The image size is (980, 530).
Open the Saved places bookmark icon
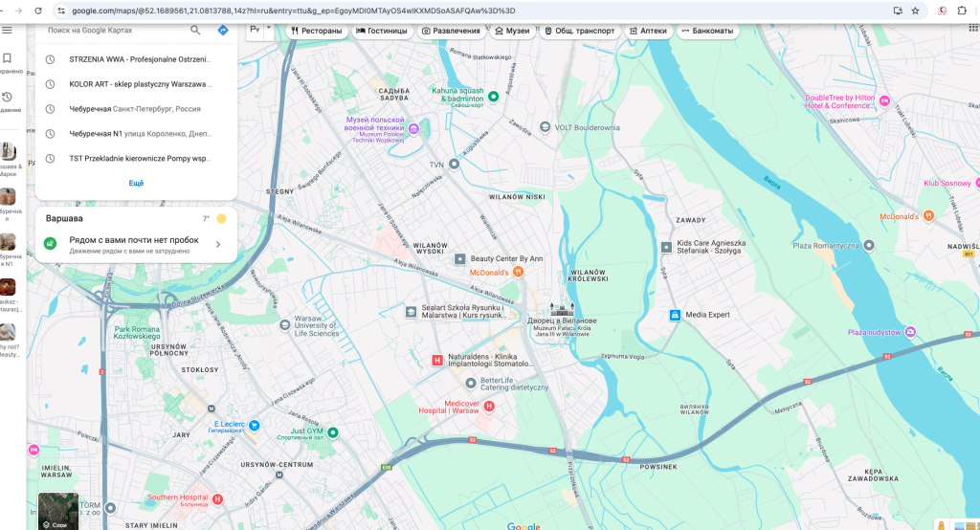pyautogui.click(x=7, y=58)
